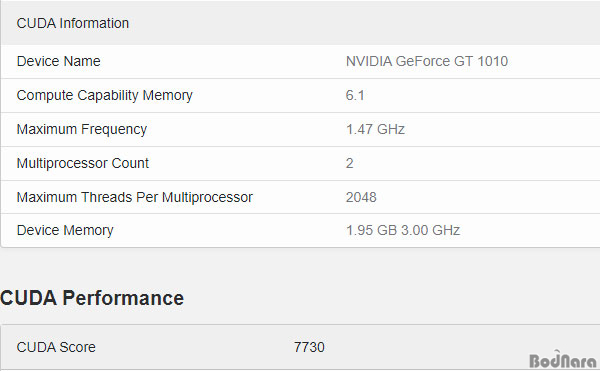Click the 1.47 GHz frequency value

tap(375, 129)
